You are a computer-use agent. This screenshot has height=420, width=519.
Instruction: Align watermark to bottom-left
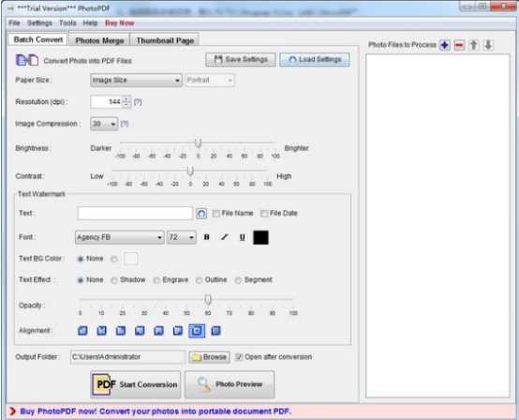point(140,331)
